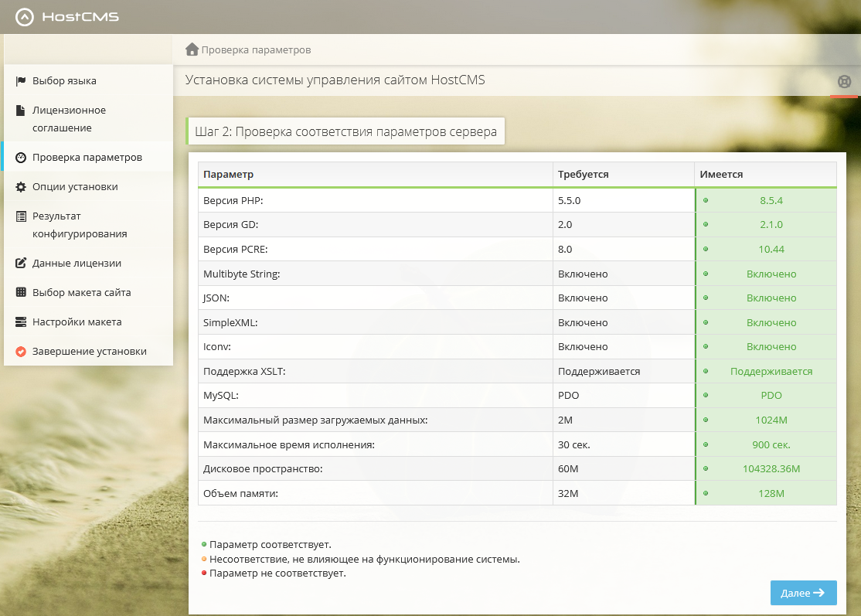Open Настройки макета sidebar item
The width and height of the screenshot is (861, 616).
pyautogui.click(x=88, y=322)
